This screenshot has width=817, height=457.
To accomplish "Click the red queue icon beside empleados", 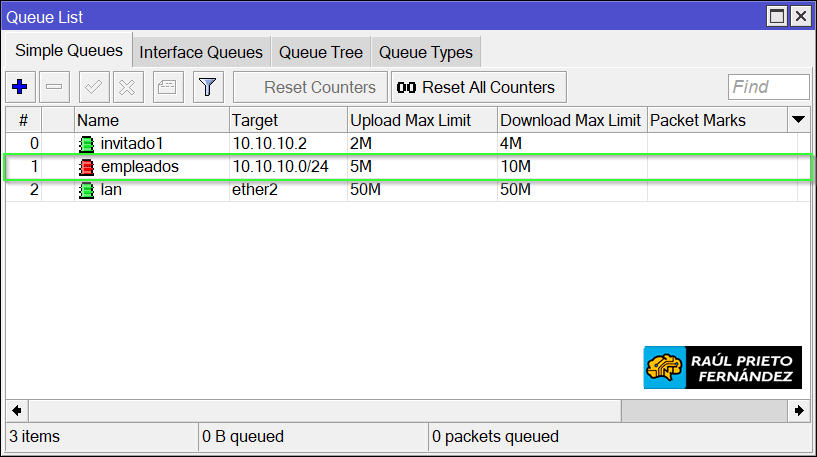I will pyautogui.click(x=86, y=167).
